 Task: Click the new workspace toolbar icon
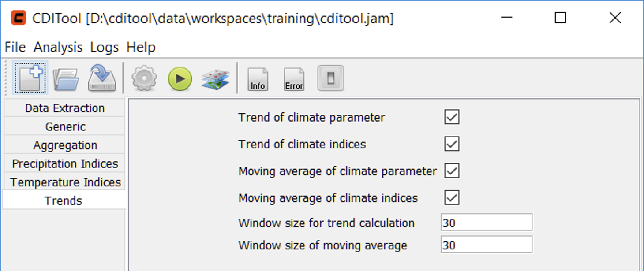pos(30,78)
